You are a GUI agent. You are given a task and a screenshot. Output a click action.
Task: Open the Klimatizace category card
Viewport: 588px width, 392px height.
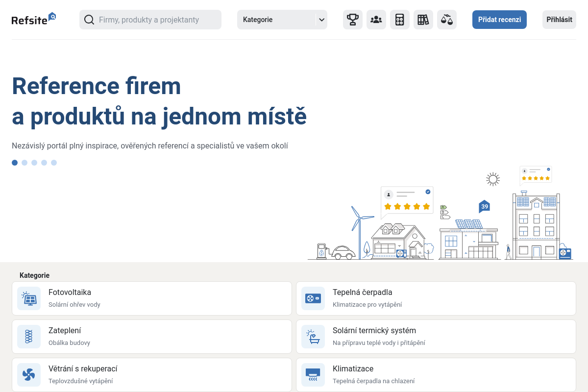pyautogui.click(x=436, y=374)
